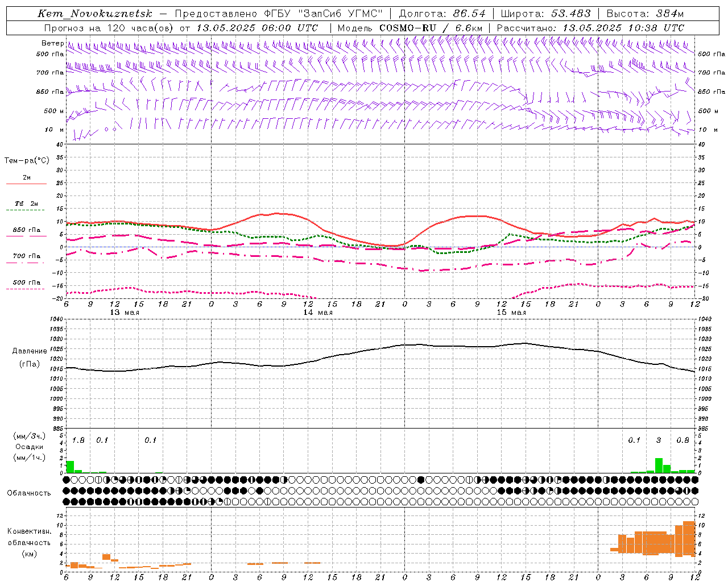Select 'Прогноз на 120 часа(ов)' forecast text
The width and height of the screenshot is (728, 582).
point(109,28)
